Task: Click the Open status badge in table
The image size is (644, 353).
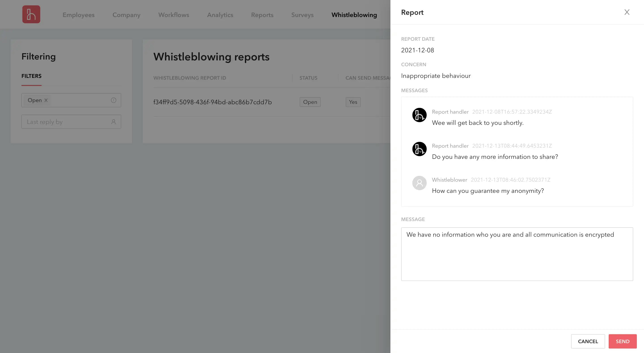Action: [310, 102]
